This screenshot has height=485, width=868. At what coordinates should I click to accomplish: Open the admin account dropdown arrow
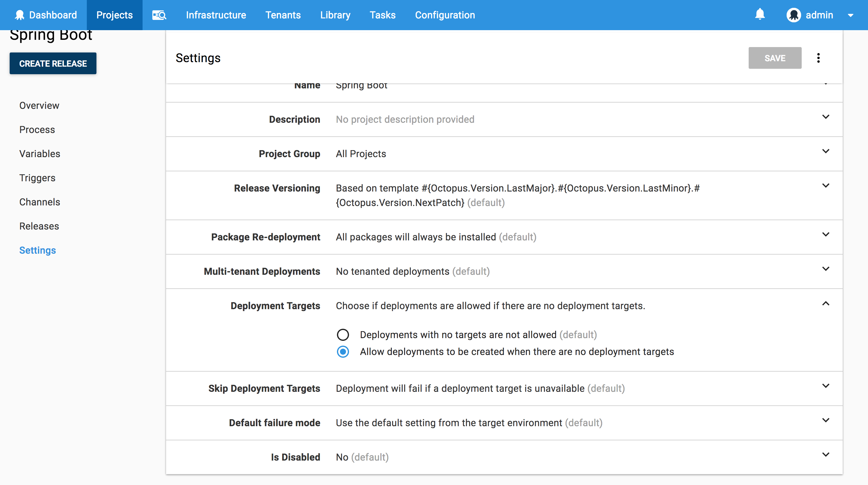coord(851,15)
